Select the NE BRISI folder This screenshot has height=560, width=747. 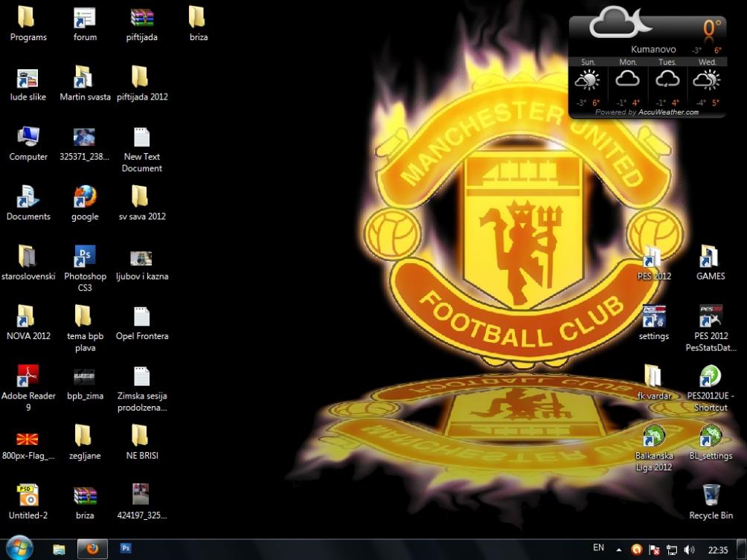[141, 437]
